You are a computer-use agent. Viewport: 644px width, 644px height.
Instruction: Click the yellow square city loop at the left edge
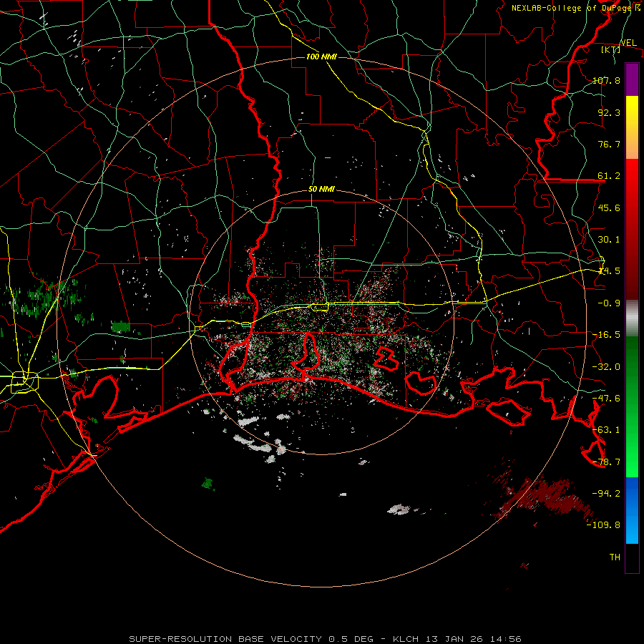(x=24, y=382)
